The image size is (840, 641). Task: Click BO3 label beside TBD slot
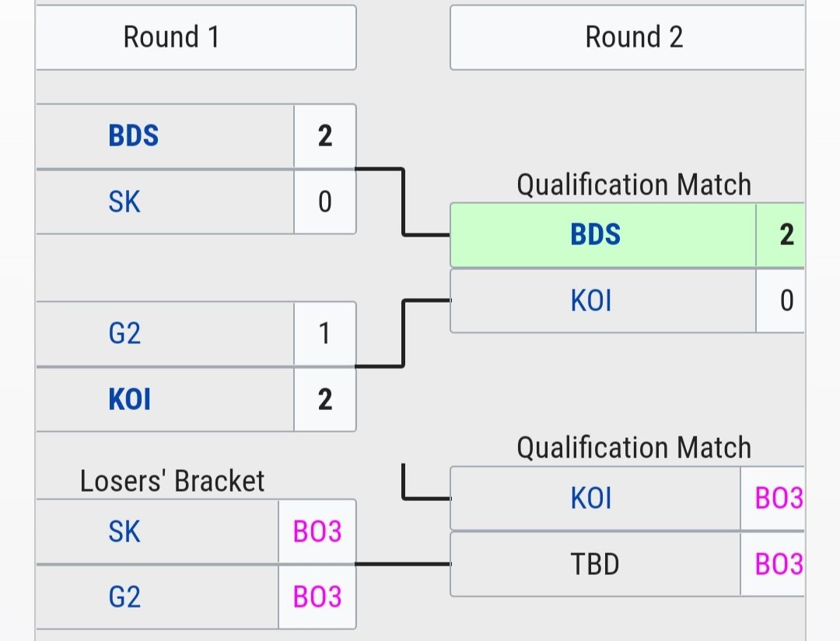point(778,565)
